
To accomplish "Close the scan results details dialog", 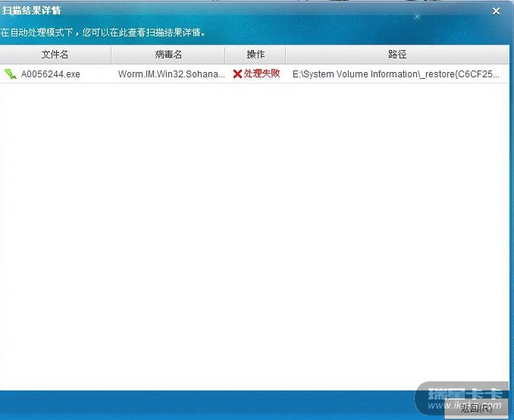I will (496, 11).
